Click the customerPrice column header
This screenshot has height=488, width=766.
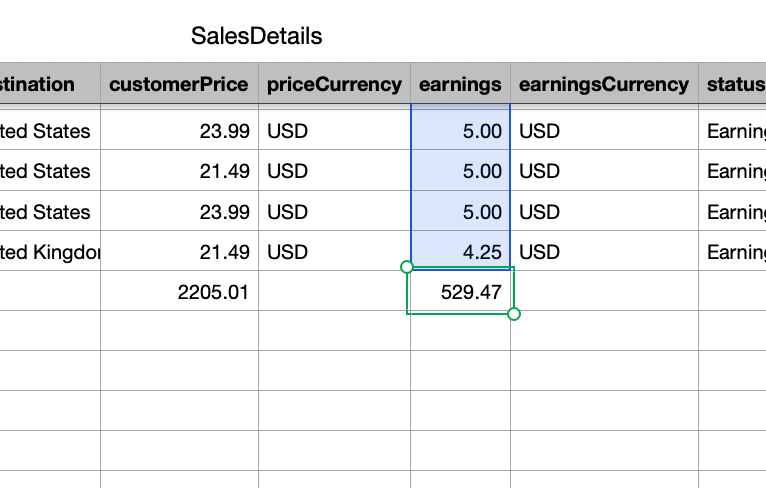tap(179, 84)
